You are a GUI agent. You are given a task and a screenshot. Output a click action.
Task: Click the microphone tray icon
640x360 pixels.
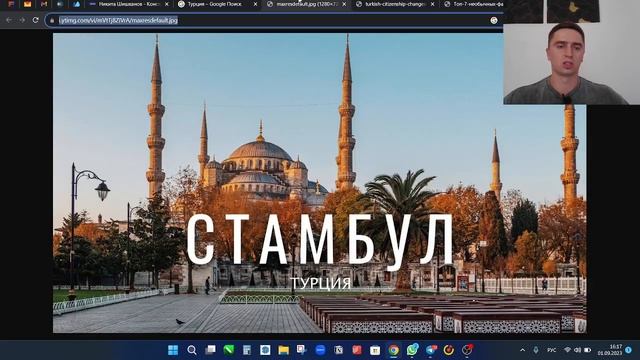[x=536, y=350]
